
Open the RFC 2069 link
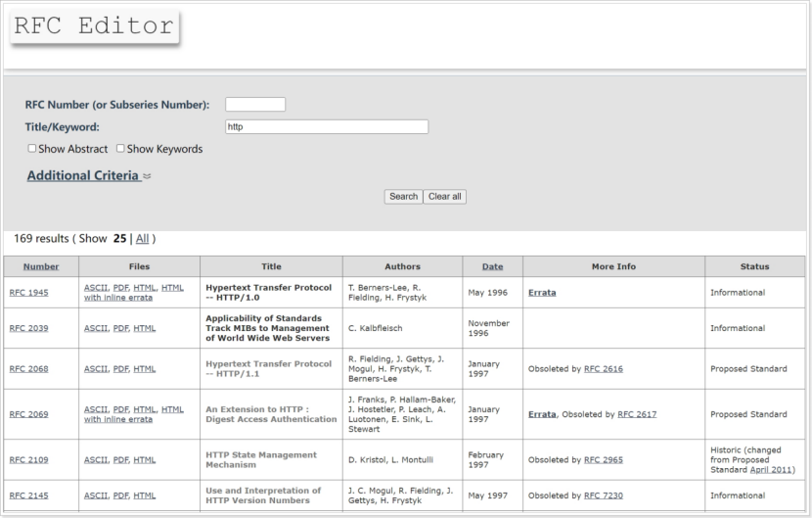pos(29,414)
